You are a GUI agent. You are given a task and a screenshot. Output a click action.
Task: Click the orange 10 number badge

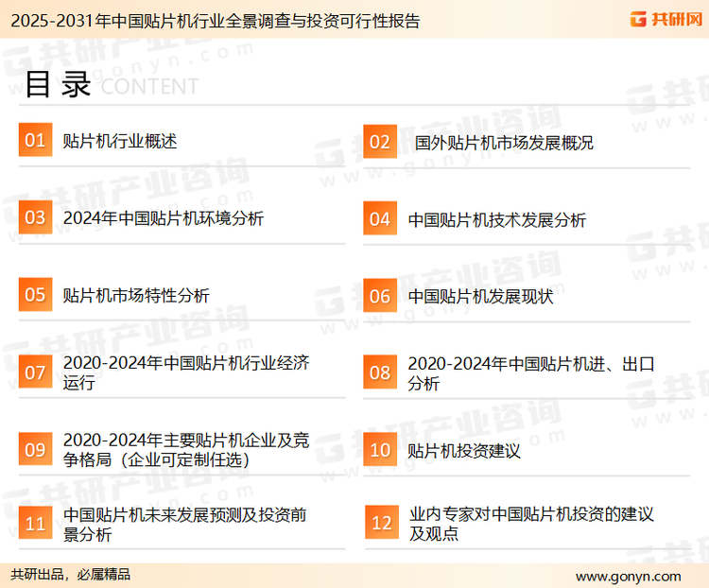tap(380, 450)
